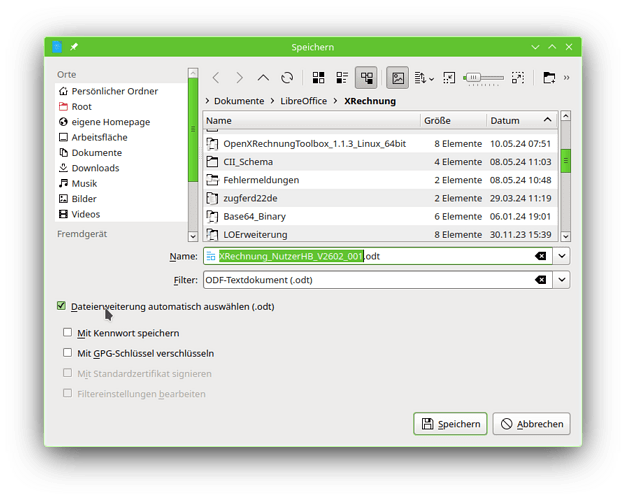Create a new folder
This screenshot has height=500, width=627.
point(549,77)
